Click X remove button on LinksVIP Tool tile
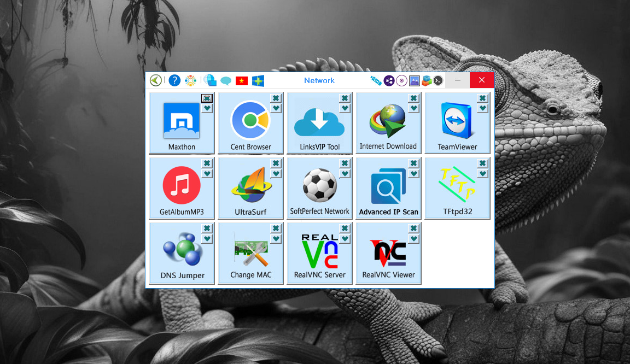The image size is (630, 364). (345, 98)
